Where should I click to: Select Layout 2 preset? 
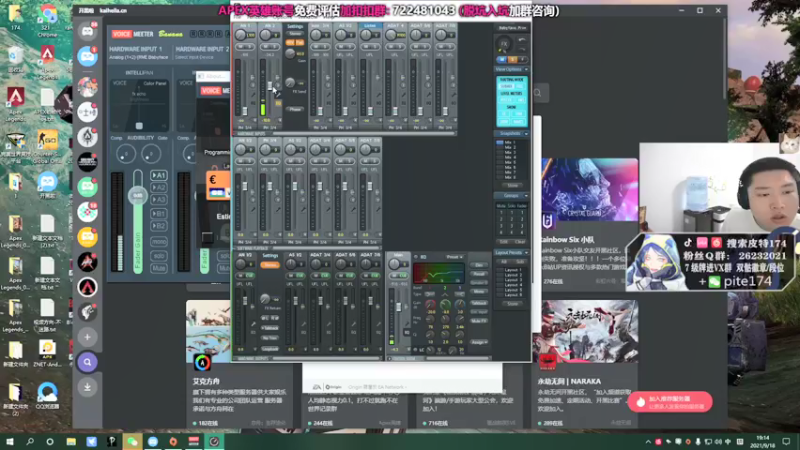tap(512, 275)
